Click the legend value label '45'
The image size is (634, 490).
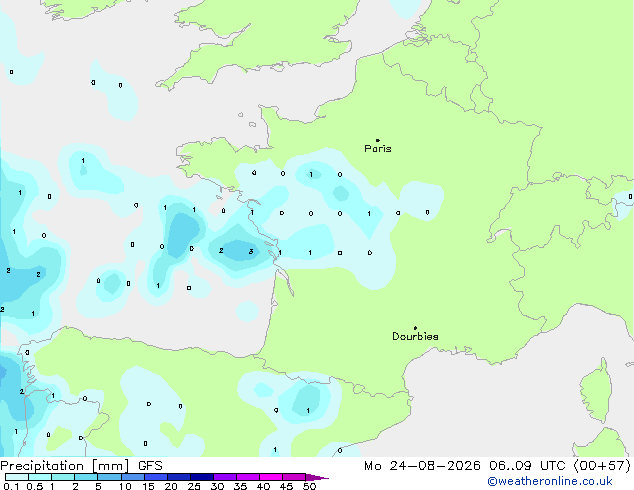[287, 486]
